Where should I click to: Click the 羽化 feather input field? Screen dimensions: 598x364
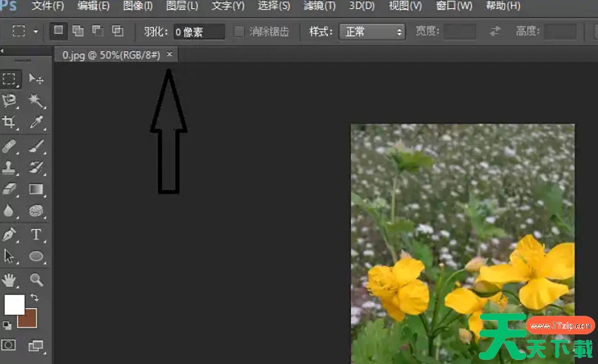click(199, 32)
